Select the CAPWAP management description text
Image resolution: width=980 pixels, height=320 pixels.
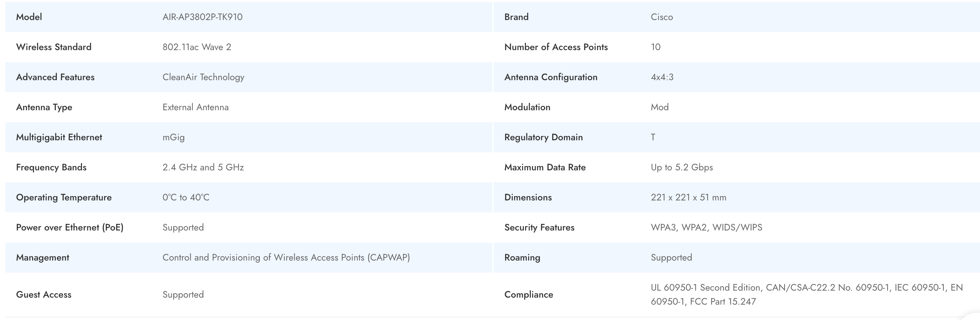[x=286, y=257]
